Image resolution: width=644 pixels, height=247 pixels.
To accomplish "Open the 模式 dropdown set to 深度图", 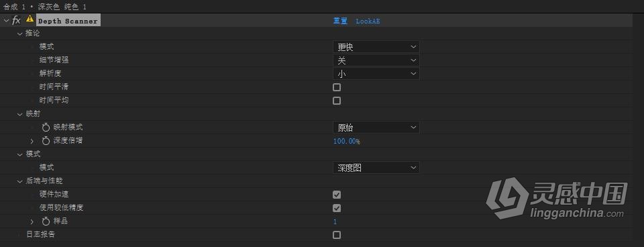I will coord(376,168).
